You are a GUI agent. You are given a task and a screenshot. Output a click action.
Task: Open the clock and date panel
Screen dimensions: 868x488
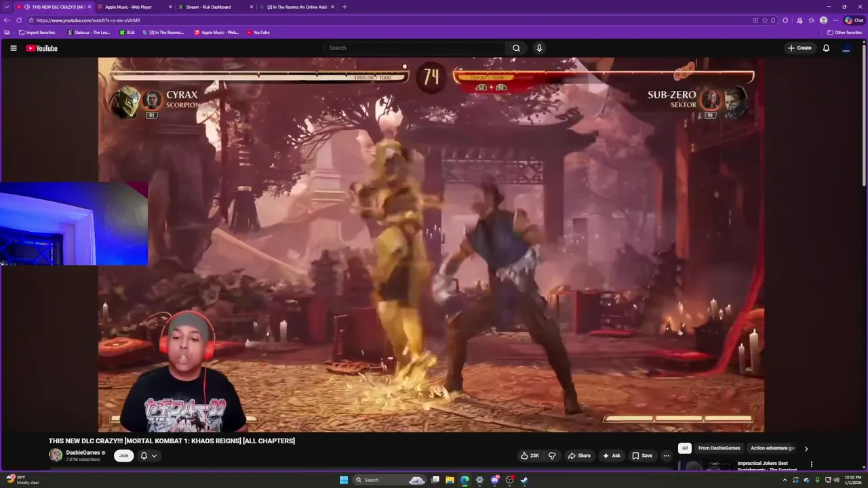pyautogui.click(x=853, y=480)
